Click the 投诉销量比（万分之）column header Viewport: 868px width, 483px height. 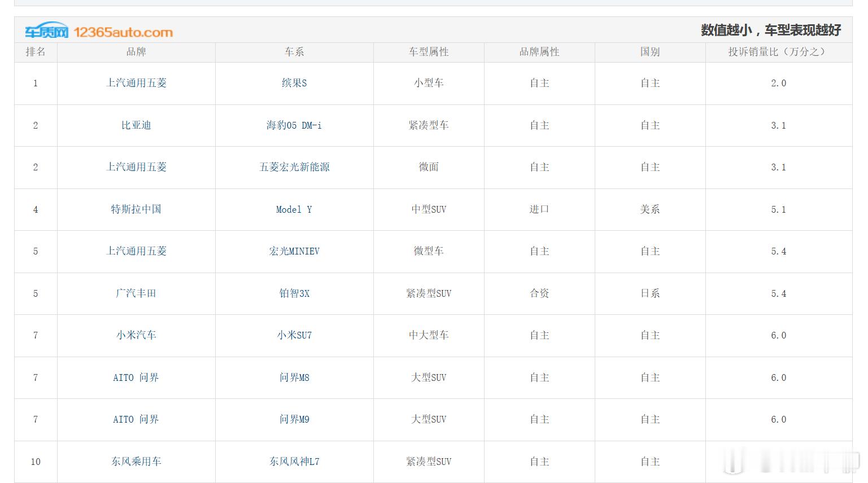[x=779, y=52]
